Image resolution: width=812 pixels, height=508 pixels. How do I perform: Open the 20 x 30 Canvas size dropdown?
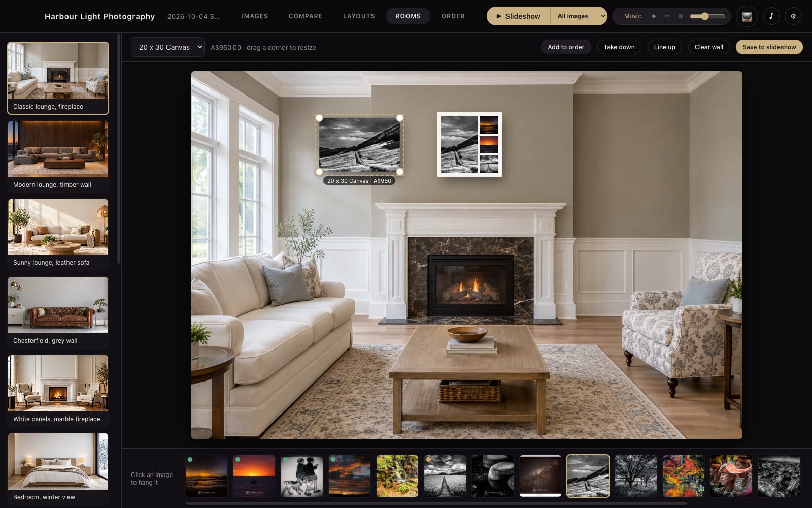point(167,47)
